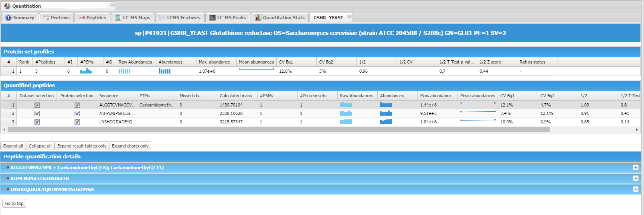Screen dimensions: 644x215
Task: Toggle Dataset selection for peptide row 1
Action: pyautogui.click(x=37, y=105)
